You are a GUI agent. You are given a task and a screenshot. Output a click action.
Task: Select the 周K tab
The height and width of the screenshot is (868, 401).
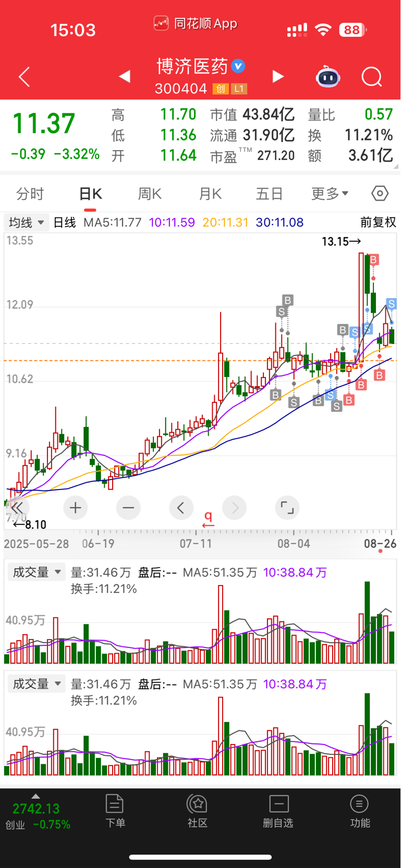point(150,194)
